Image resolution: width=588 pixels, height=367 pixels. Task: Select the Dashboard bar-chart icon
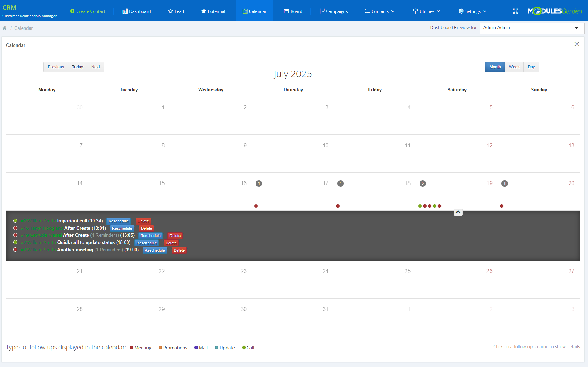(x=125, y=11)
